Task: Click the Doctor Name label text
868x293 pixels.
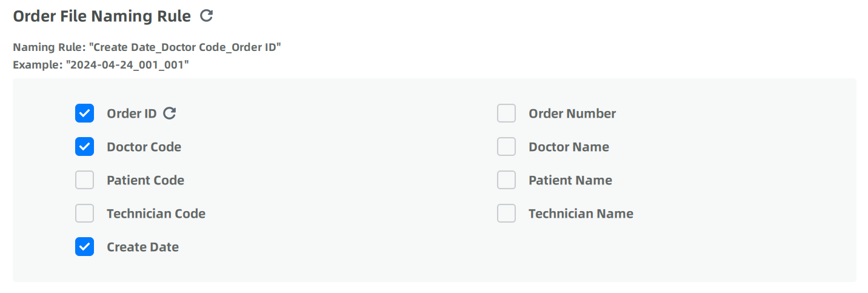Action: (x=569, y=147)
